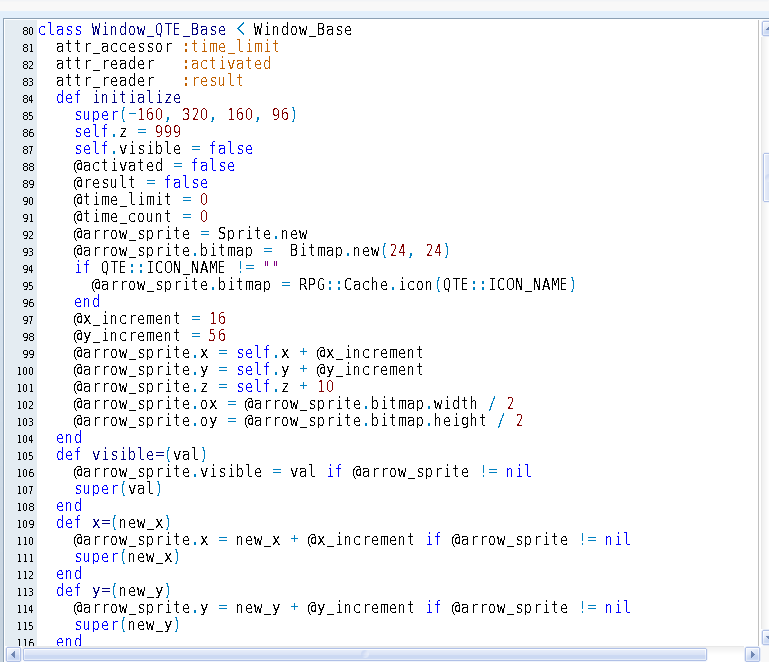Click the ':result' symbol on line 83
This screenshot has height=662, width=769.
(213, 80)
